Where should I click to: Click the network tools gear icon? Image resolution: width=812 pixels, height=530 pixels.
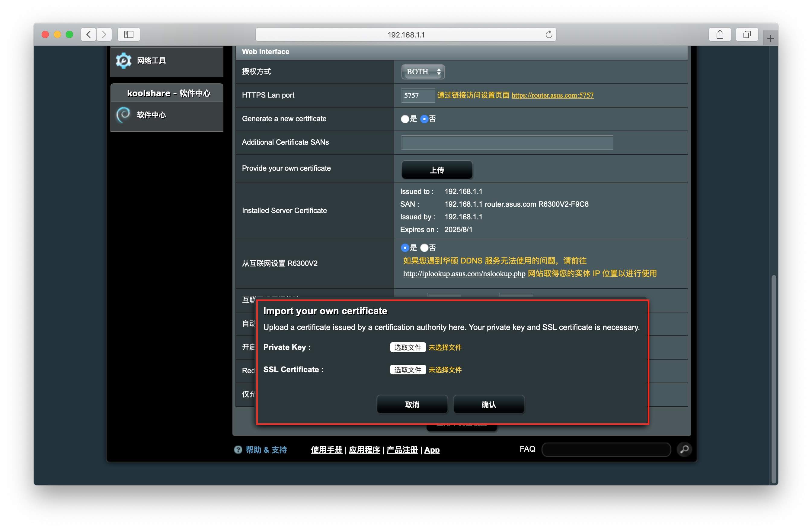coord(123,61)
